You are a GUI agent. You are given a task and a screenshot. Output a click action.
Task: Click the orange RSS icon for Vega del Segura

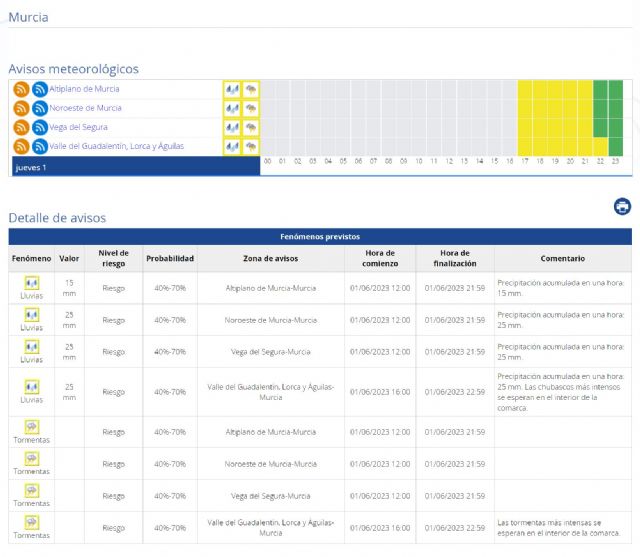tap(21, 127)
